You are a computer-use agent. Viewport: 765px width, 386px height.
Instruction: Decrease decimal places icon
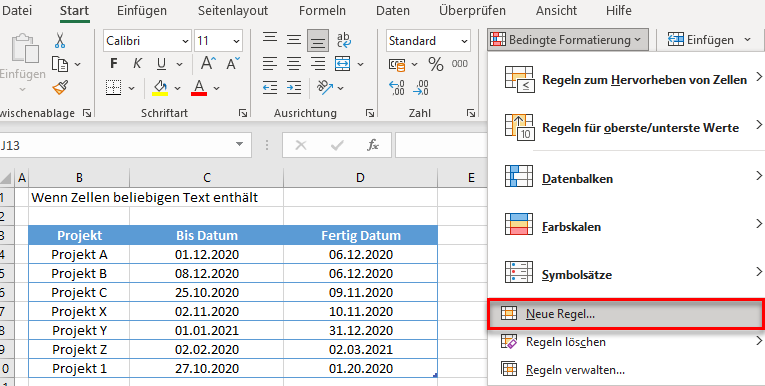tap(421, 88)
